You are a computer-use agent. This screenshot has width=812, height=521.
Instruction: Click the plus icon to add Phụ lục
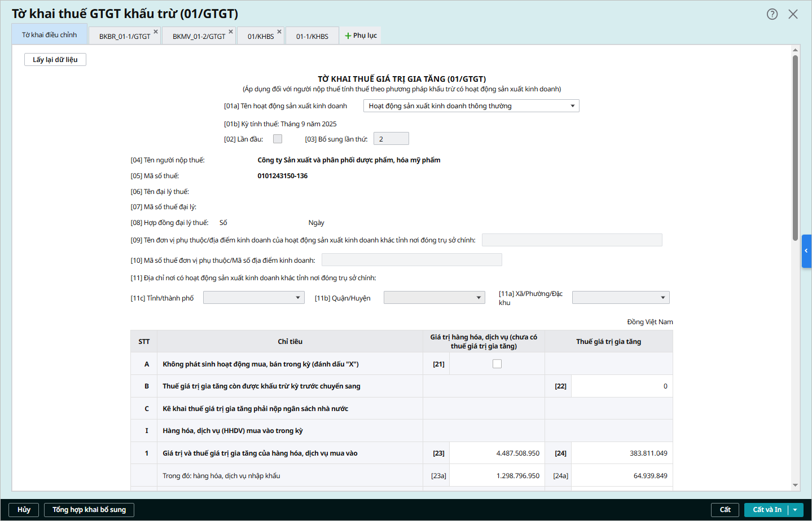tap(348, 36)
